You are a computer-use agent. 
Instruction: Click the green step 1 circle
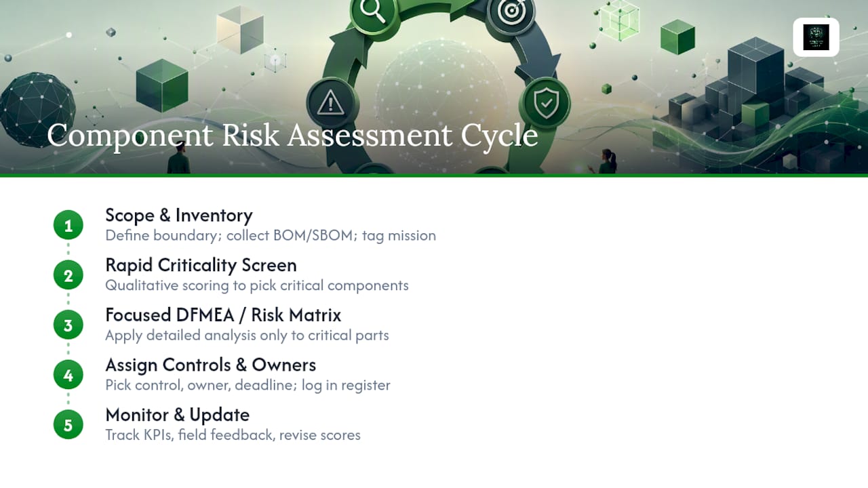click(68, 226)
